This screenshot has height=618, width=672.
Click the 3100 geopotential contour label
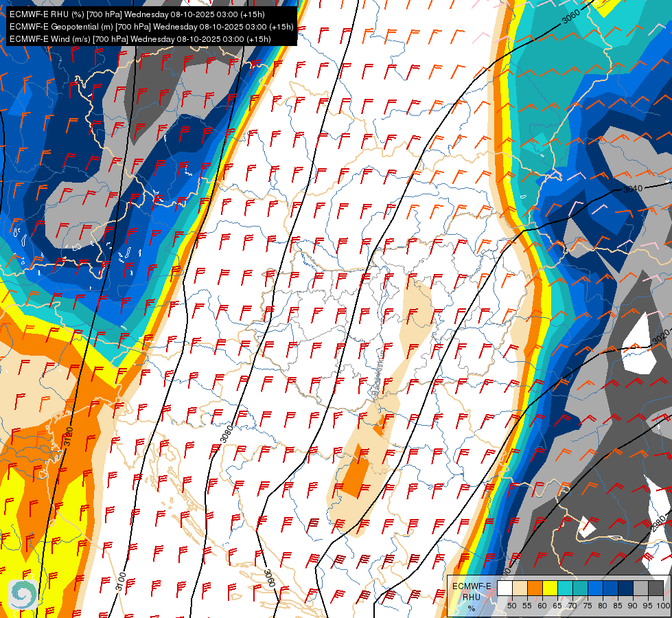point(121,581)
